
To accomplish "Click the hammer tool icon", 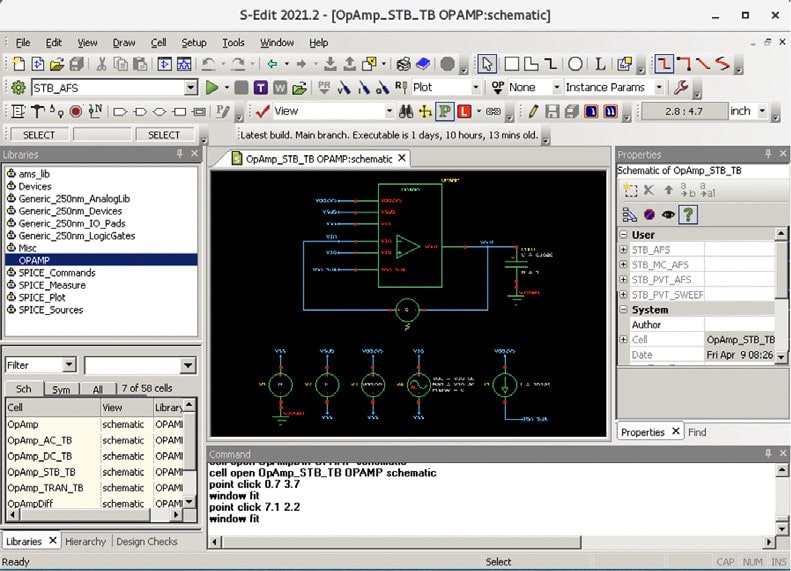I will click(x=37, y=111).
